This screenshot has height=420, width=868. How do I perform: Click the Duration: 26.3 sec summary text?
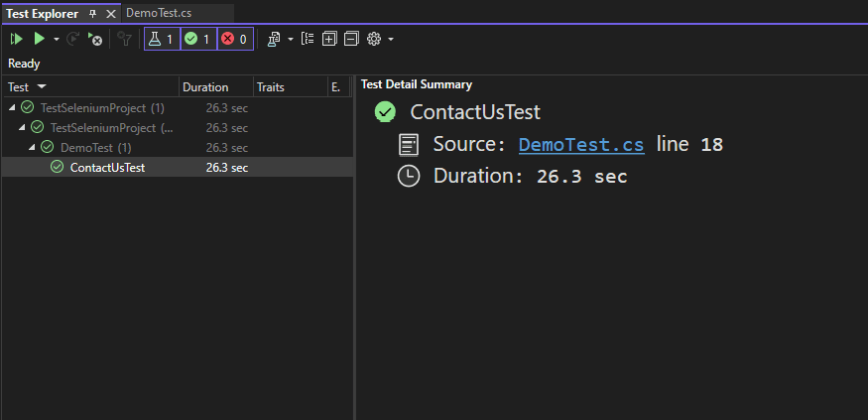point(531,176)
